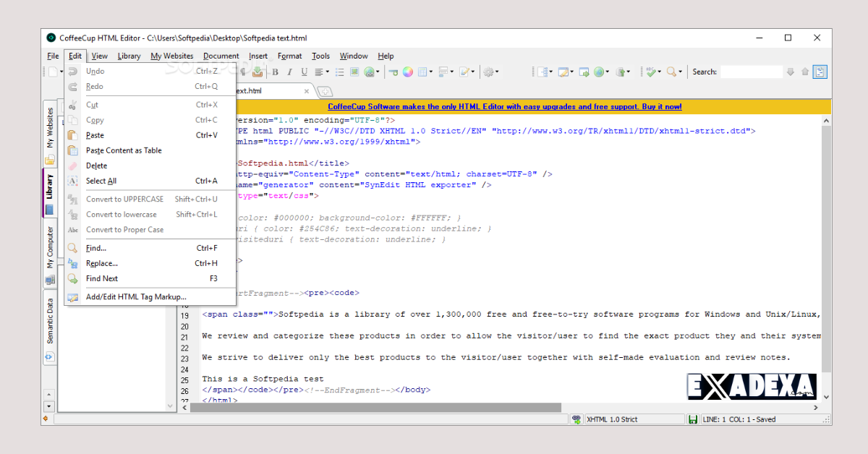This screenshot has width=868, height=454.
Task: Toggle the split code/preview view icon near Search
Action: click(x=820, y=72)
